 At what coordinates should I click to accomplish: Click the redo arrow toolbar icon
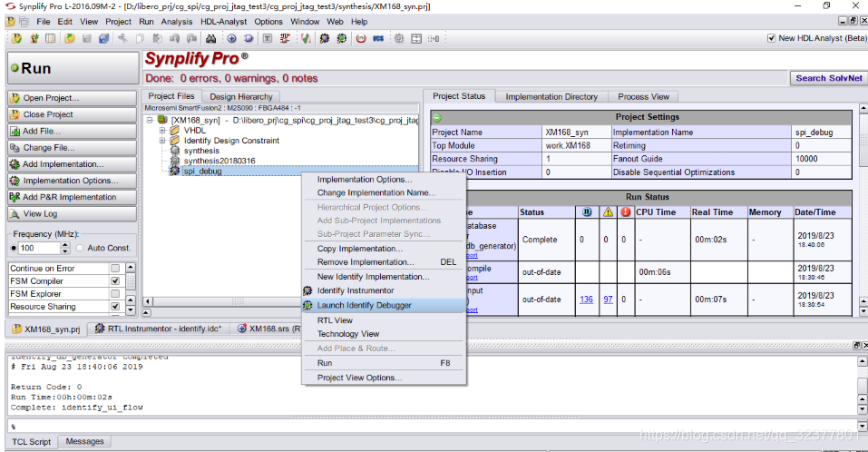tap(191, 38)
